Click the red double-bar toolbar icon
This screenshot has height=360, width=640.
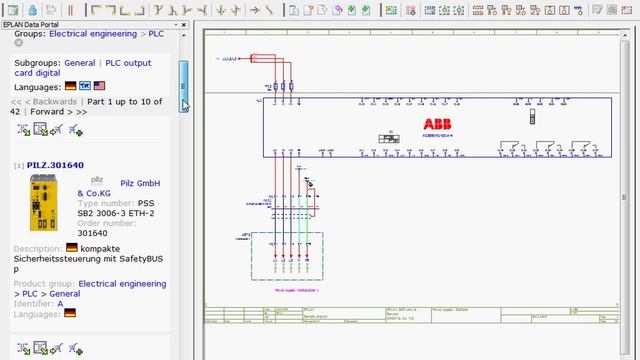point(71,10)
